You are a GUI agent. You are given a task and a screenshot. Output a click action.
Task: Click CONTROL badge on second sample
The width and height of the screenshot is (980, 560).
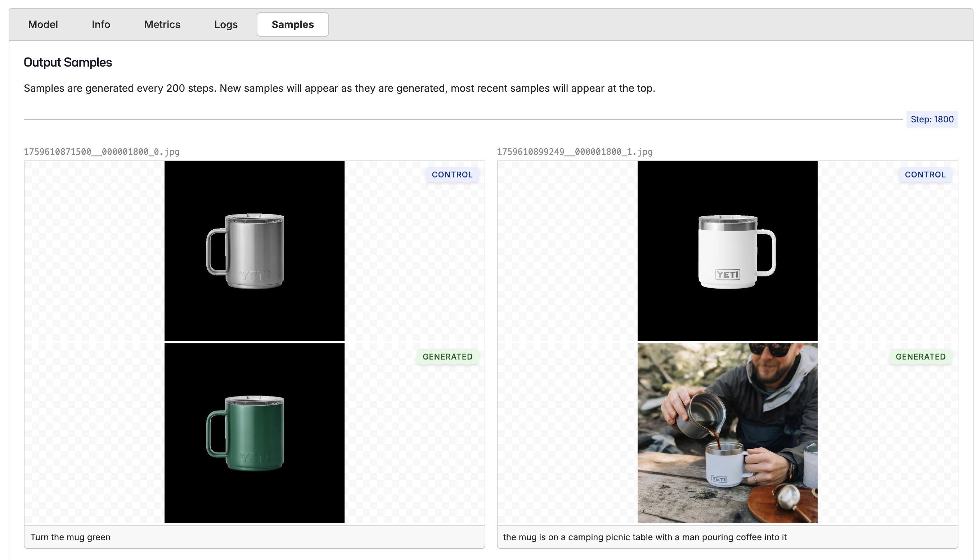coord(925,175)
